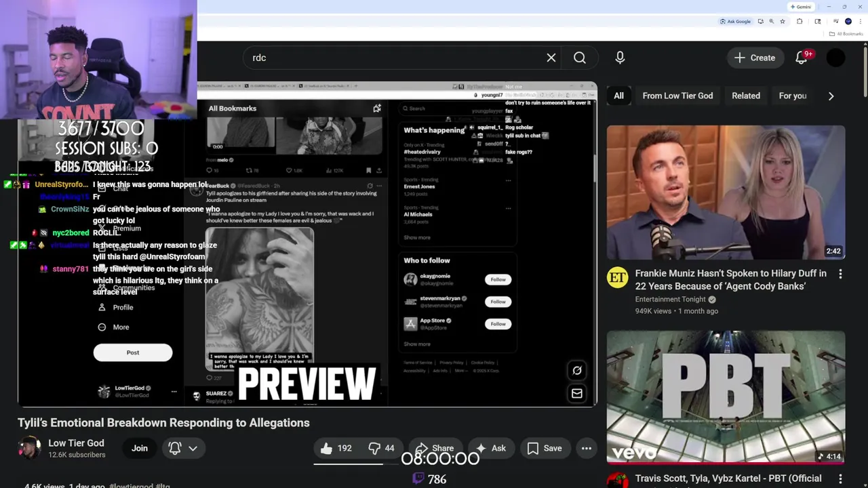Screen dimensions: 868x488
Task: Open the zoom level magnifier icon
Action: (772, 22)
